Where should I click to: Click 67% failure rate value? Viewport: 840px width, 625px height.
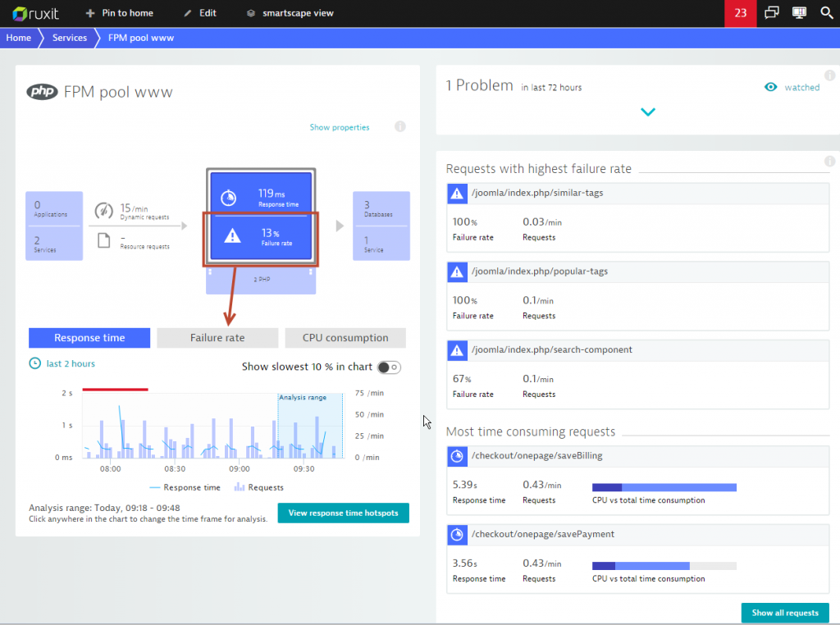coord(462,379)
